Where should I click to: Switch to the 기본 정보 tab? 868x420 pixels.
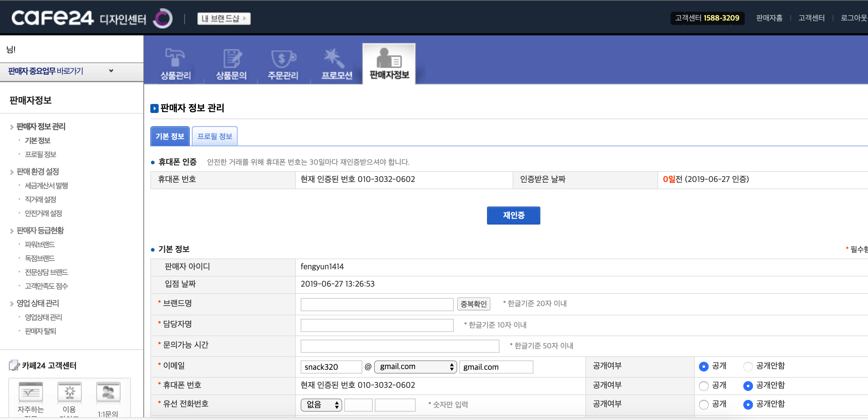pos(170,136)
